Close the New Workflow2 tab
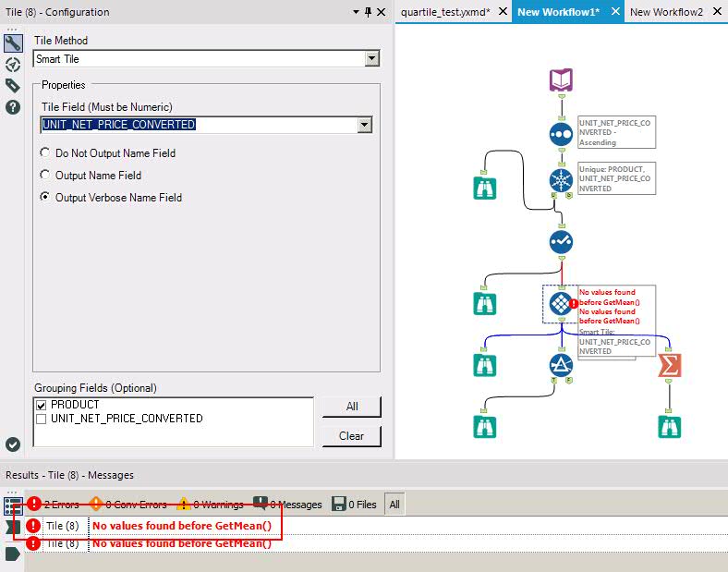The image size is (728, 572). [x=717, y=12]
